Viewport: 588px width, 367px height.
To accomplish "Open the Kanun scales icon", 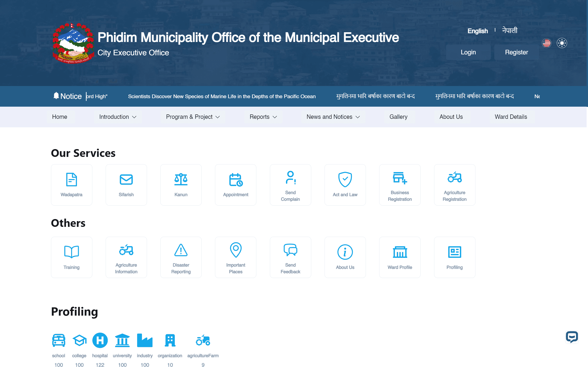I will point(181,180).
